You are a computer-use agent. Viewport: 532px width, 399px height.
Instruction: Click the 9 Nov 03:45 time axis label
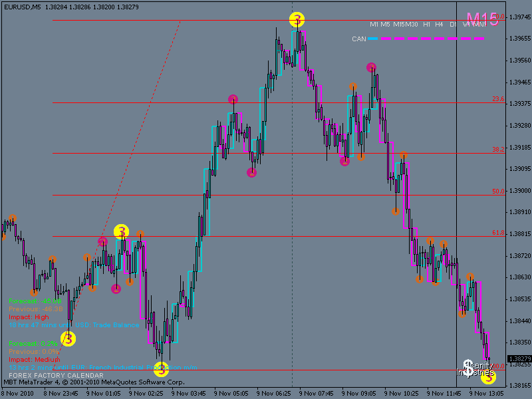[x=189, y=394]
